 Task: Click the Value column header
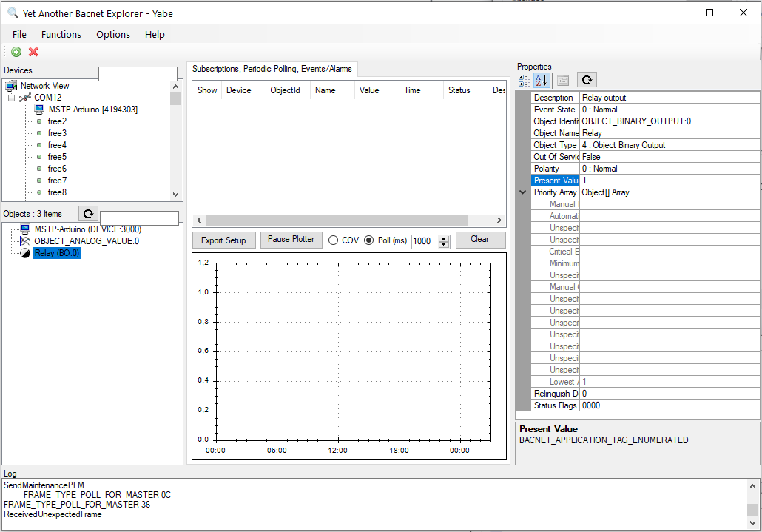(x=377, y=90)
